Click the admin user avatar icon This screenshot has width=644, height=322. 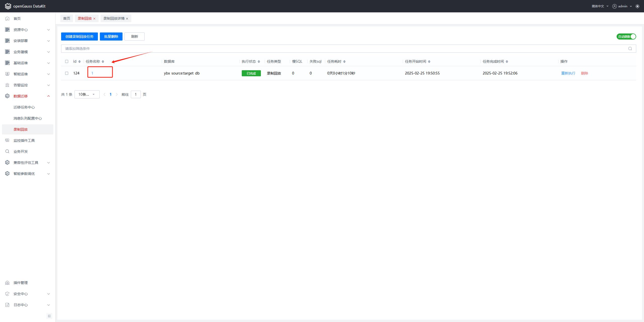pyautogui.click(x=615, y=6)
